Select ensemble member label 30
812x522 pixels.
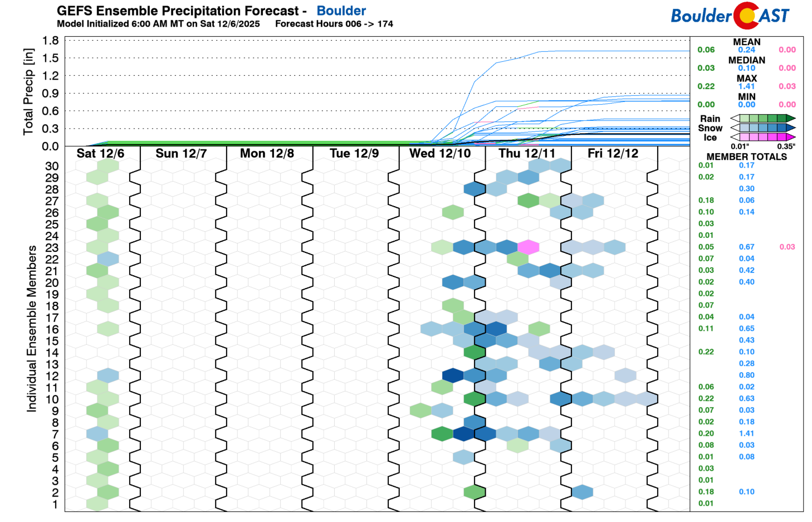(x=52, y=166)
